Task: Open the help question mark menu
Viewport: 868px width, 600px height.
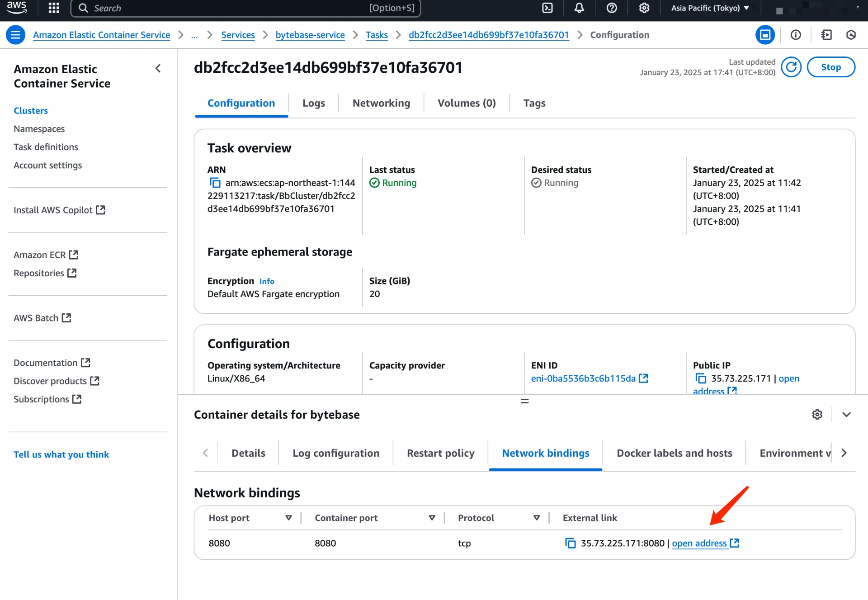Action: coord(612,8)
